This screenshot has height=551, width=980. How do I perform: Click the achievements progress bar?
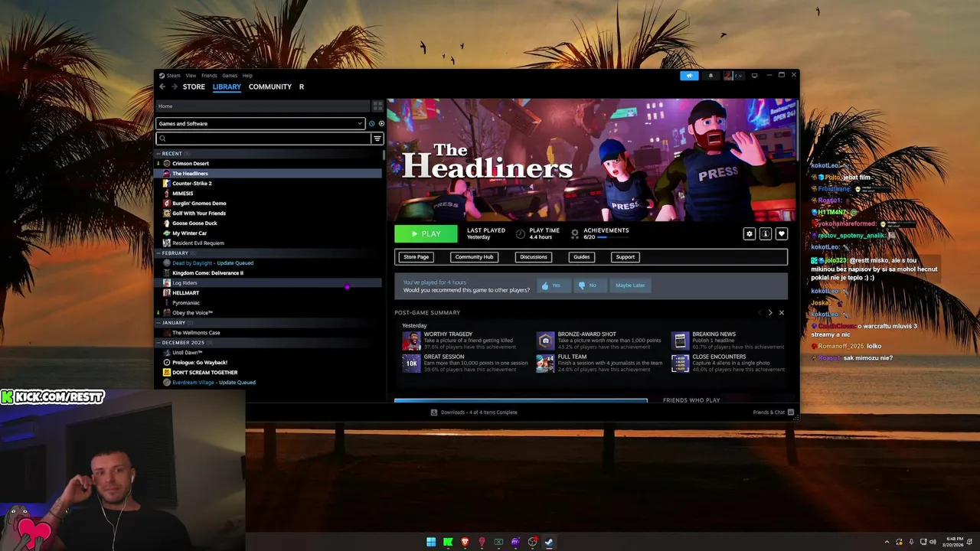coord(612,237)
